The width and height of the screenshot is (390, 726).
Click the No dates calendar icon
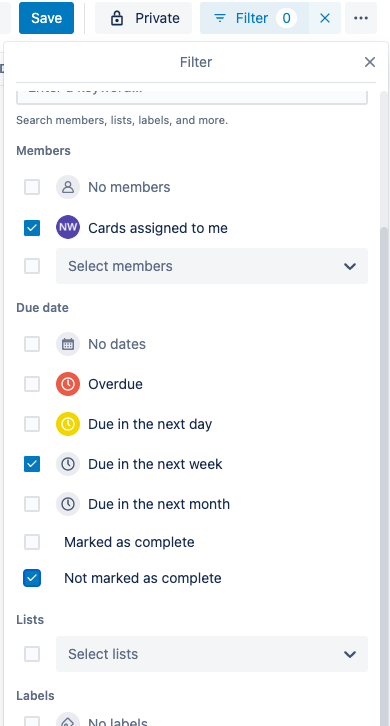click(x=68, y=344)
